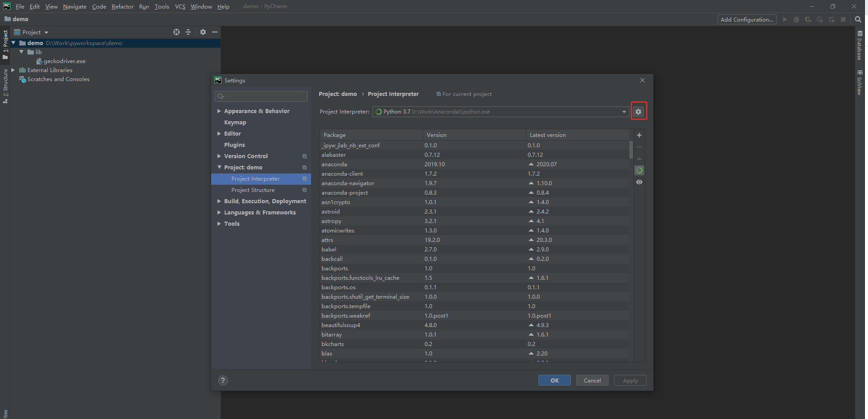Expand Build, Execution, Deployment section

point(219,201)
